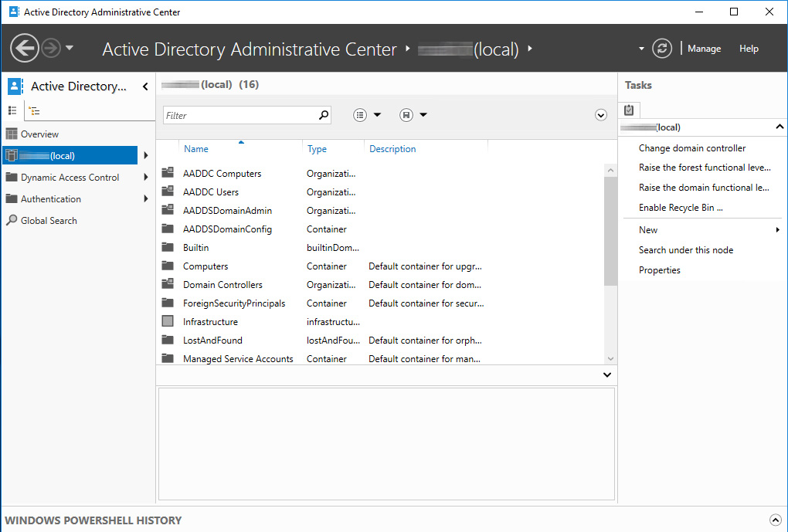Collapse the (local) tasks section chevron
The width and height of the screenshot is (788, 532).
(x=780, y=127)
